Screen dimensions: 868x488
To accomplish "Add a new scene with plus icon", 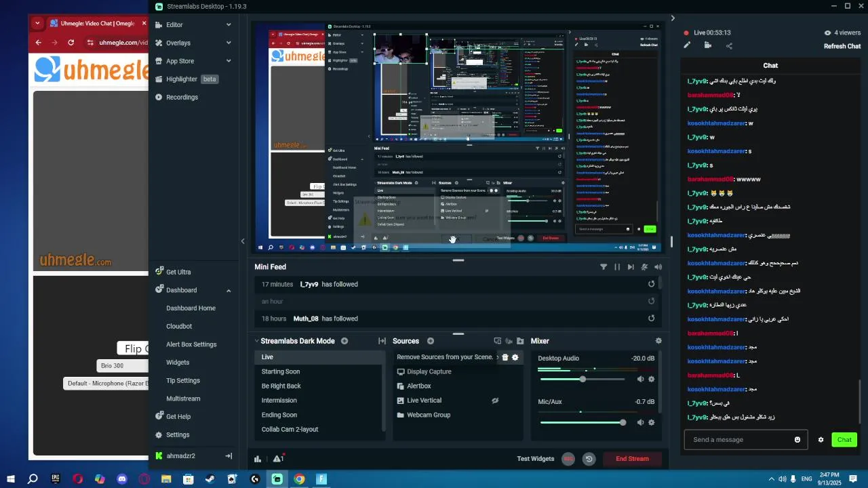I will (344, 341).
